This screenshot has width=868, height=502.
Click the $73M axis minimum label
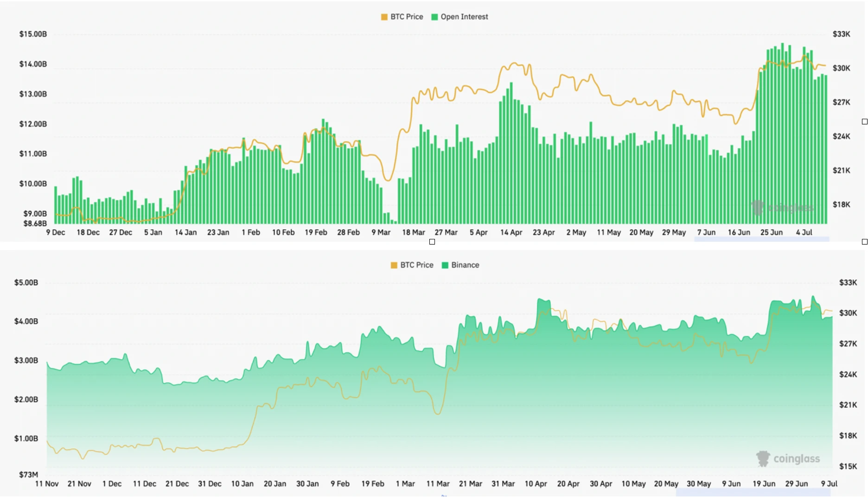click(x=29, y=474)
